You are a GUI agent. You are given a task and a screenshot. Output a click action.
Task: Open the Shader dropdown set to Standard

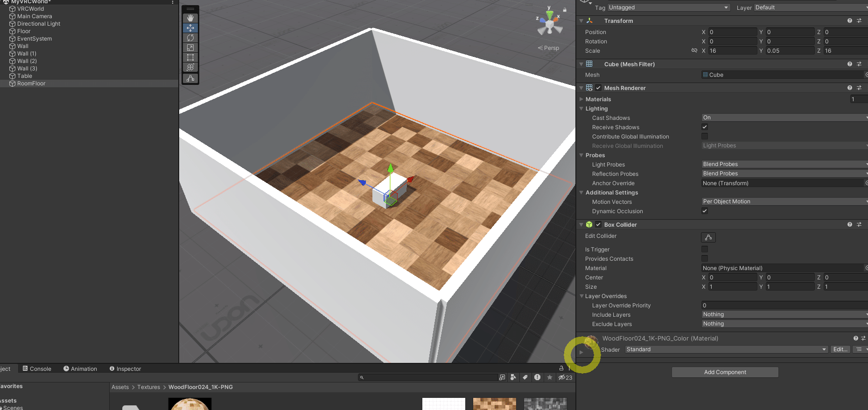(726, 349)
